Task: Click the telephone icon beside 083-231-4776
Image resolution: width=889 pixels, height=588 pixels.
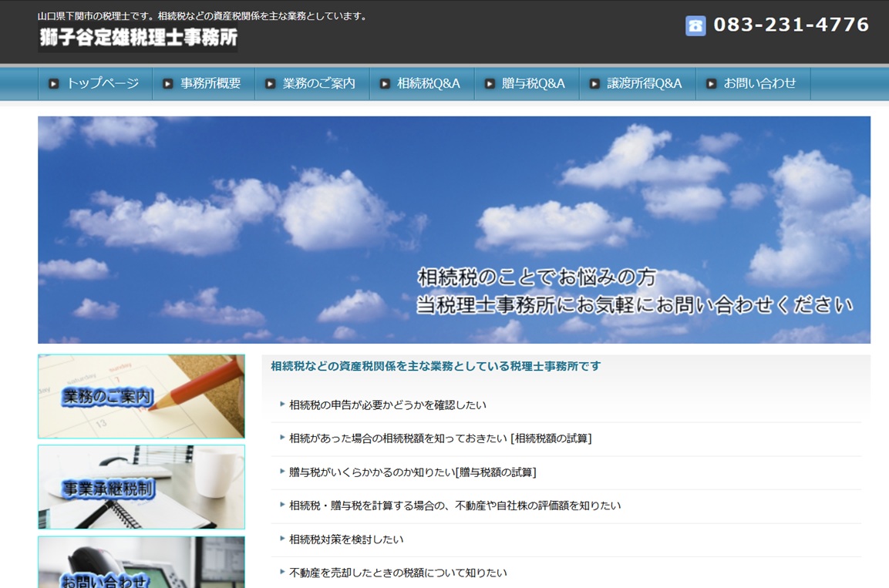Action: point(695,25)
